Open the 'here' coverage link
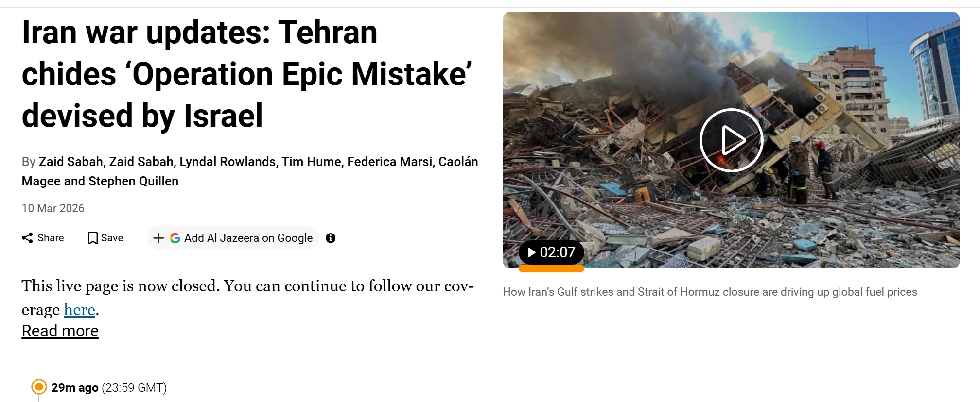Image resolution: width=980 pixels, height=402 pixels. 79,310
